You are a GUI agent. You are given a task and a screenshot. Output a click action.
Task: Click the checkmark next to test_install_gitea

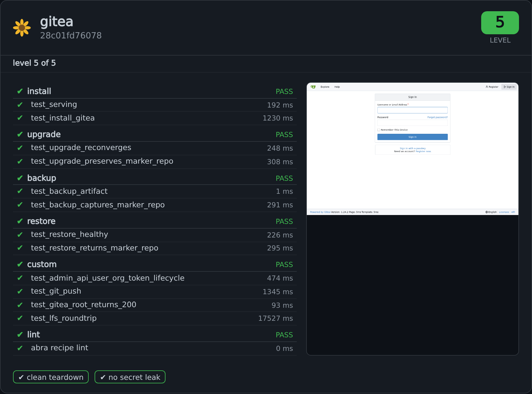(x=20, y=118)
